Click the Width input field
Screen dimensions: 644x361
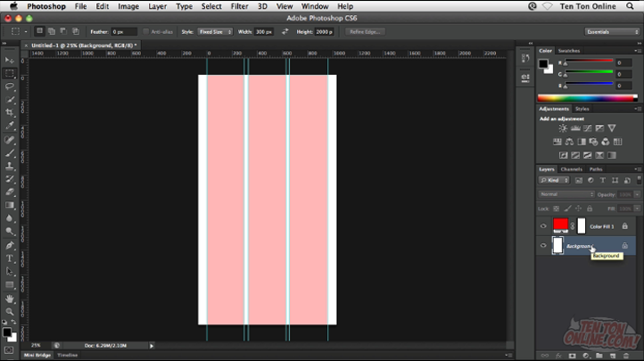[x=264, y=31]
